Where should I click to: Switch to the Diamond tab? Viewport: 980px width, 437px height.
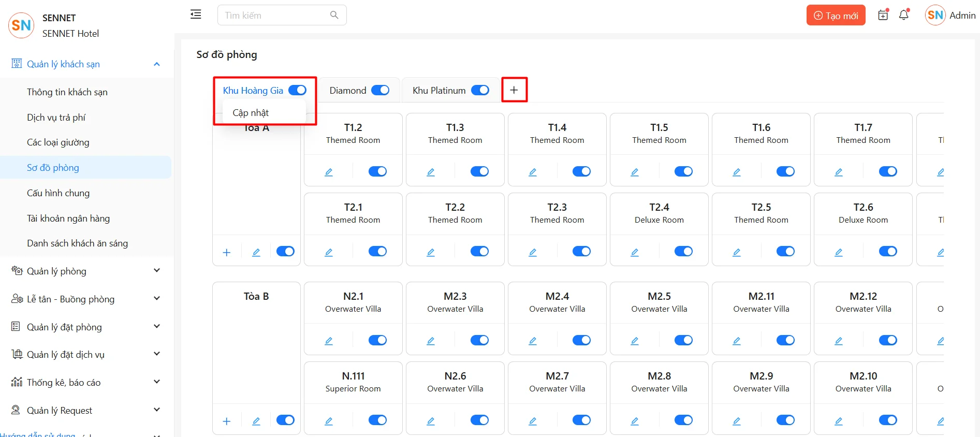(347, 91)
